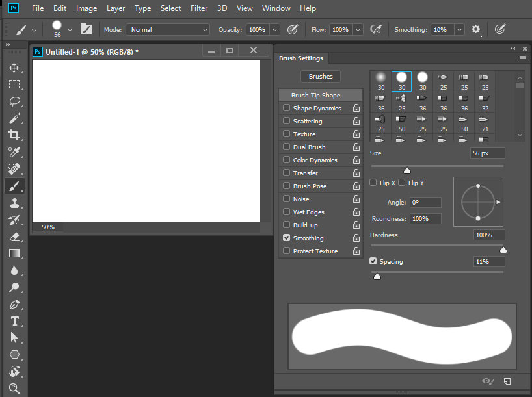Enable Dual Brush checkbox
This screenshot has height=397, width=532.
pos(286,146)
